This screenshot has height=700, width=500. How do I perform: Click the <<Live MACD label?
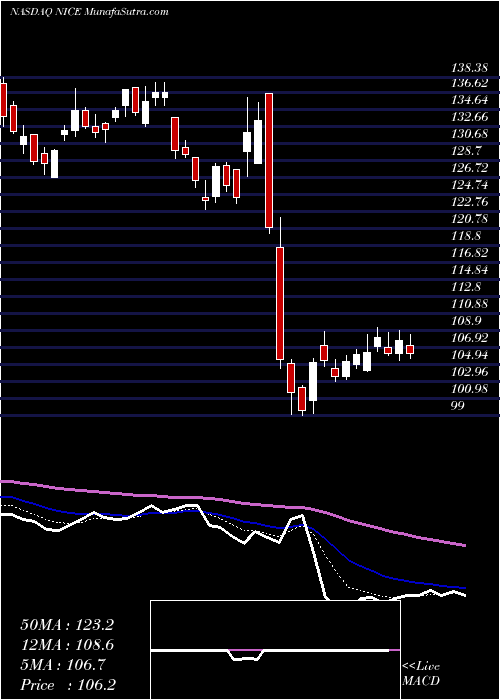point(421,673)
